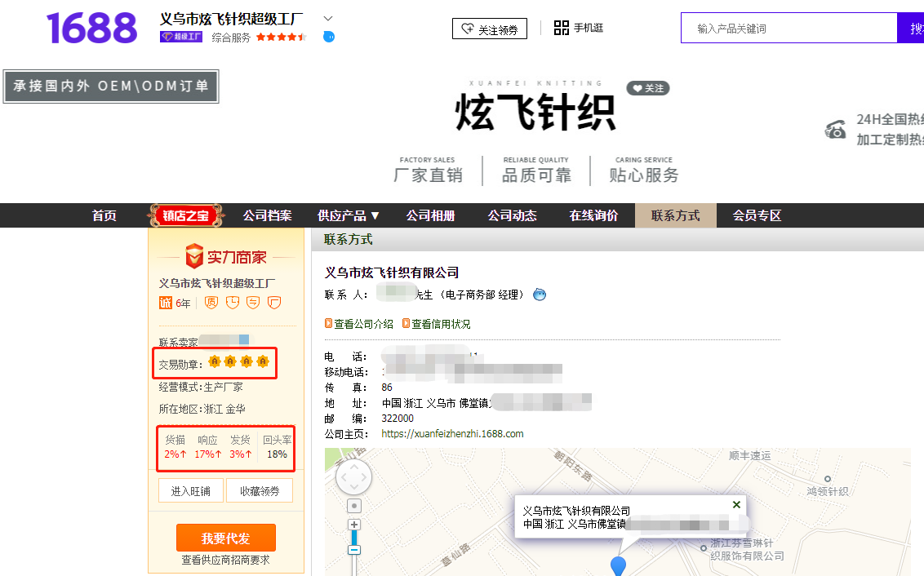The width and height of the screenshot is (924, 576).
Task: Click the telephone hotline icon
Action: [835, 129]
